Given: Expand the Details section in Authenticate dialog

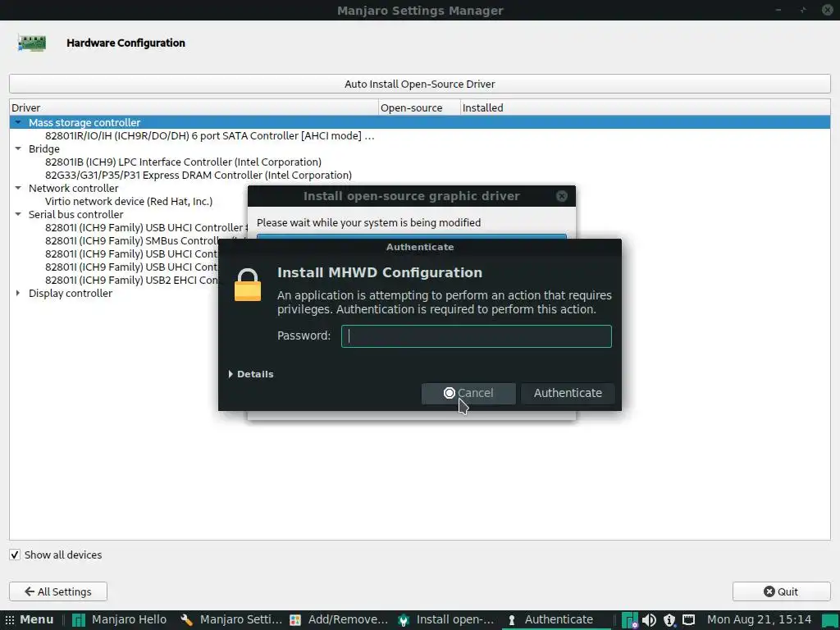Looking at the screenshot, I should click(251, 374).
